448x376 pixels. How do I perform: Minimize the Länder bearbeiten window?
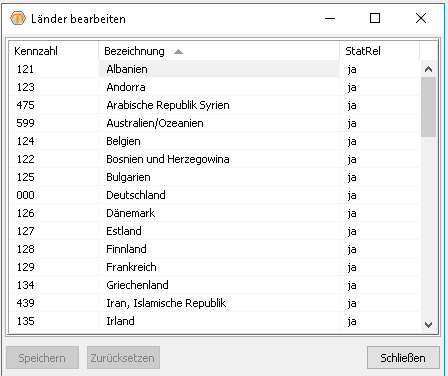(330, 18)
